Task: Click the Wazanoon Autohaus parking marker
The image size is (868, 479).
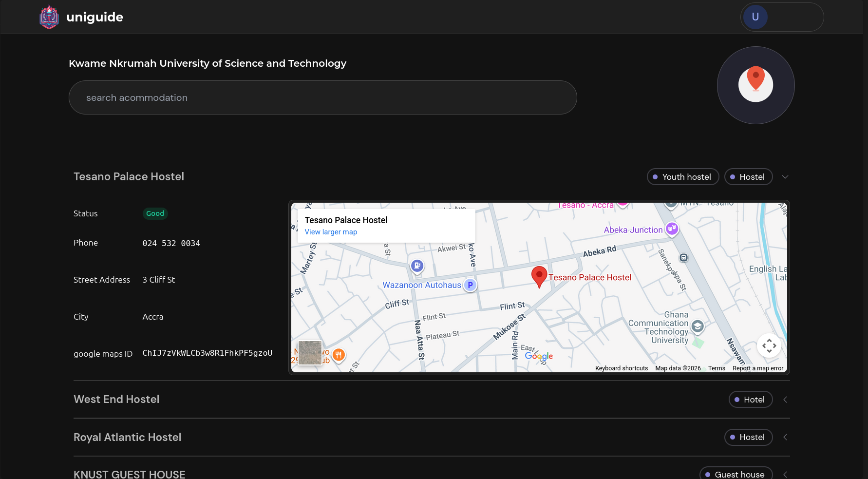Action: [470, 285]
